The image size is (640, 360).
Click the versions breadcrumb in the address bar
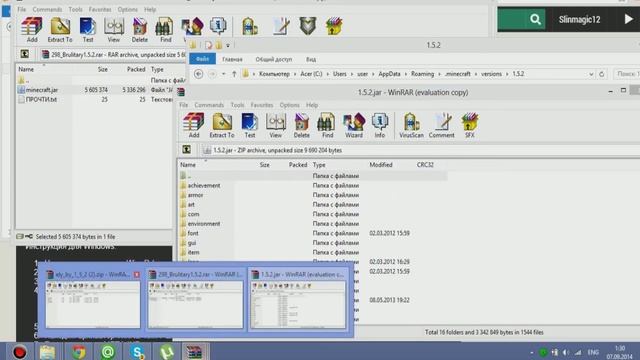tap(491, 74)
